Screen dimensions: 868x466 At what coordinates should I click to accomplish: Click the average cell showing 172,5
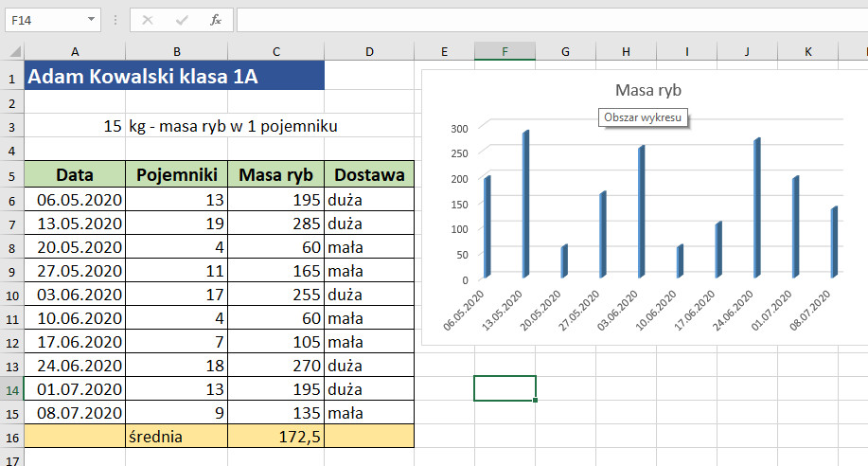(275, 436)
